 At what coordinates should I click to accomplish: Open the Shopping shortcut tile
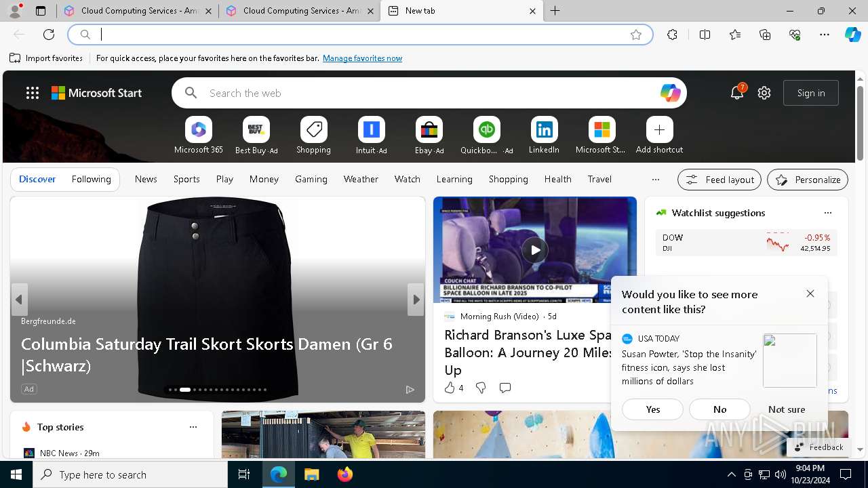coord(313,136)
